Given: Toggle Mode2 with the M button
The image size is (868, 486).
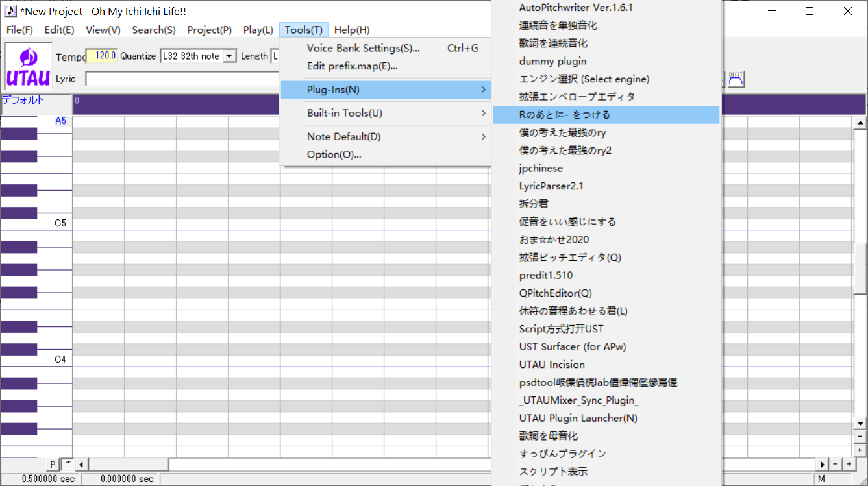Looking at the screenshot, I should point(823,478).
